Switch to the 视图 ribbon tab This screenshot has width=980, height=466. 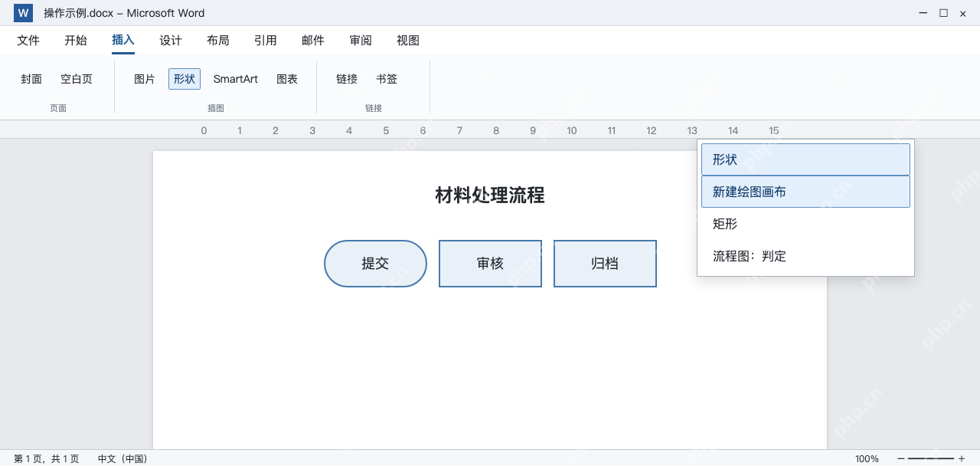[x=408, y=41]
